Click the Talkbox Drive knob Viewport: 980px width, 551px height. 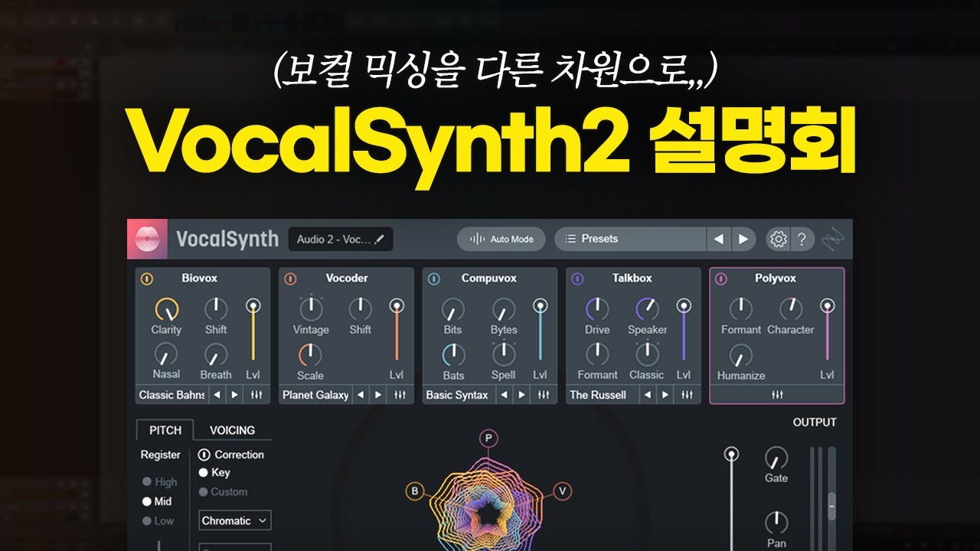[597, 309]
